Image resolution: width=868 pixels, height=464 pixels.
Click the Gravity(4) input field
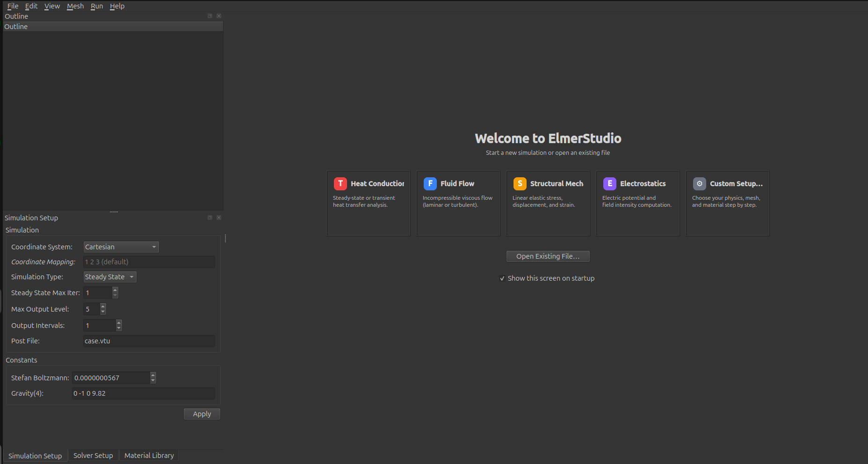144,393
